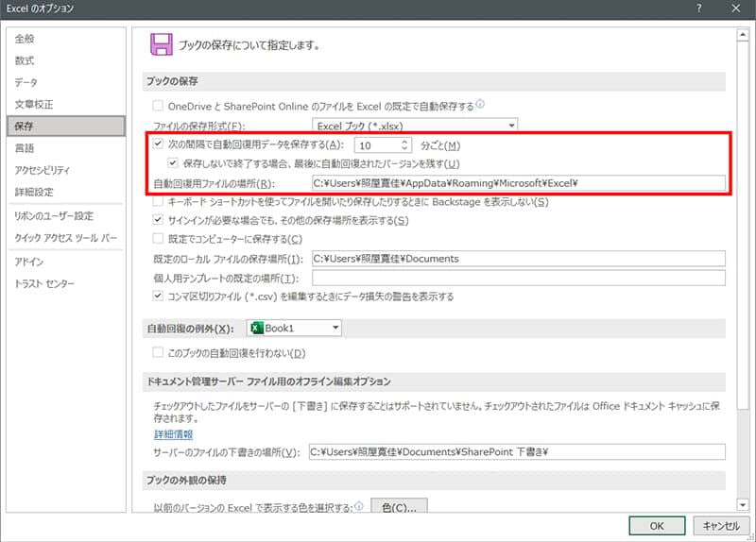Image resolution: width=756 pixels, height=542 pixels.
Task: Select the データ category in sidebar
Action: tap(26, 82)
